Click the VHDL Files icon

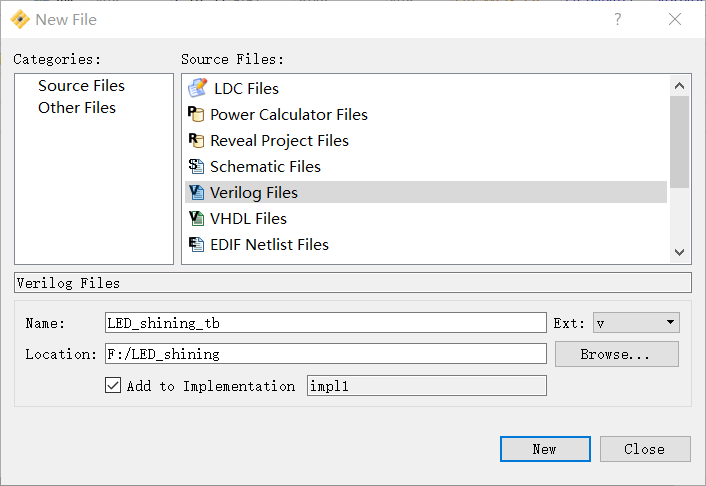pyautogui.click(x=196, y=218)
